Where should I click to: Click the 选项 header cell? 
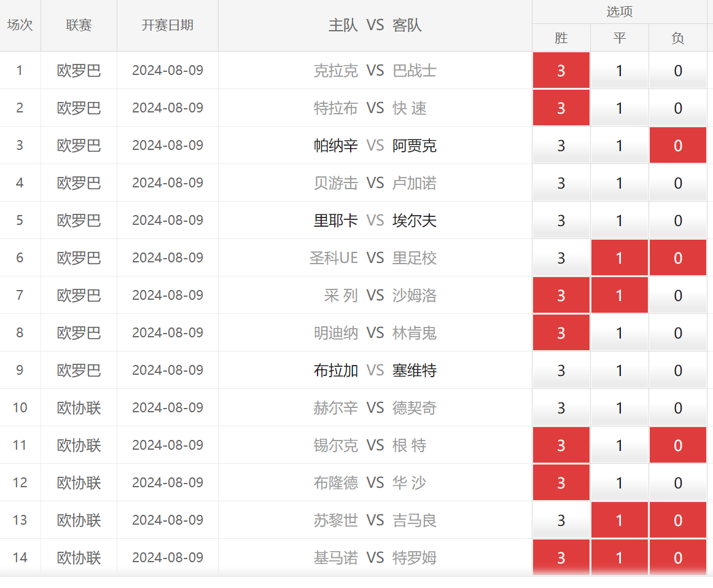point(619,12)
